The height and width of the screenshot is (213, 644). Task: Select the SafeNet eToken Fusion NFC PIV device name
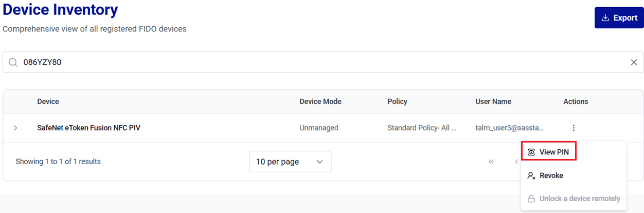coord(88,128)
